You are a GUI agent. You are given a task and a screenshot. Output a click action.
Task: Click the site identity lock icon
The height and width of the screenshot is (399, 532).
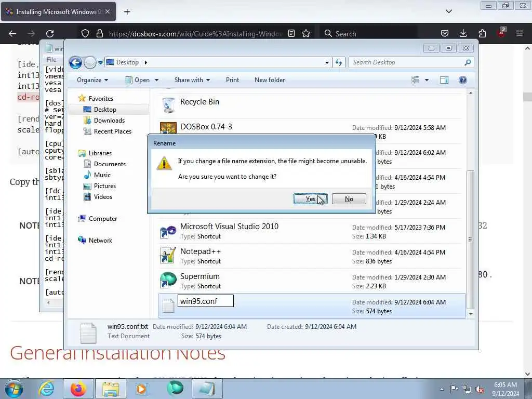tap(99, 33)
